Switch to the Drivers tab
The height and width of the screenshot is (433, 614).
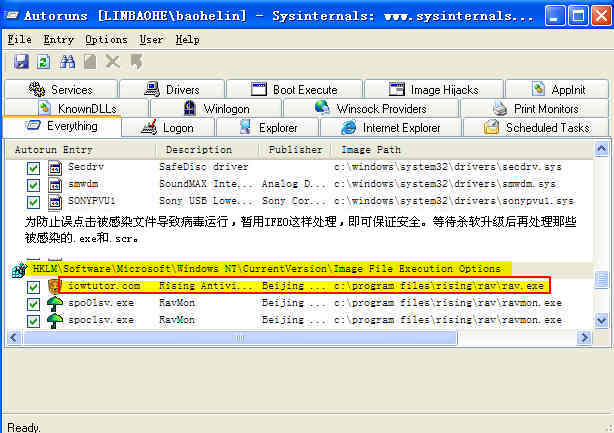pos(172,89)
